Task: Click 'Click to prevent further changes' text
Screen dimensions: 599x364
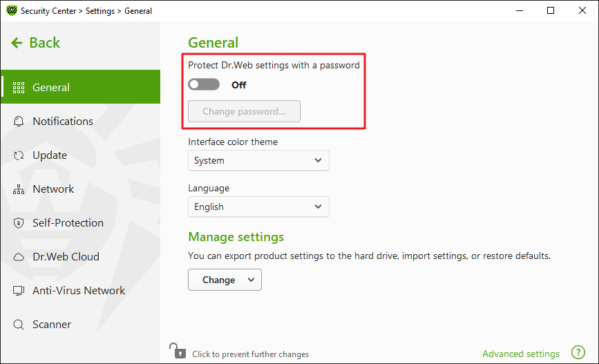Action: [250, 354]
